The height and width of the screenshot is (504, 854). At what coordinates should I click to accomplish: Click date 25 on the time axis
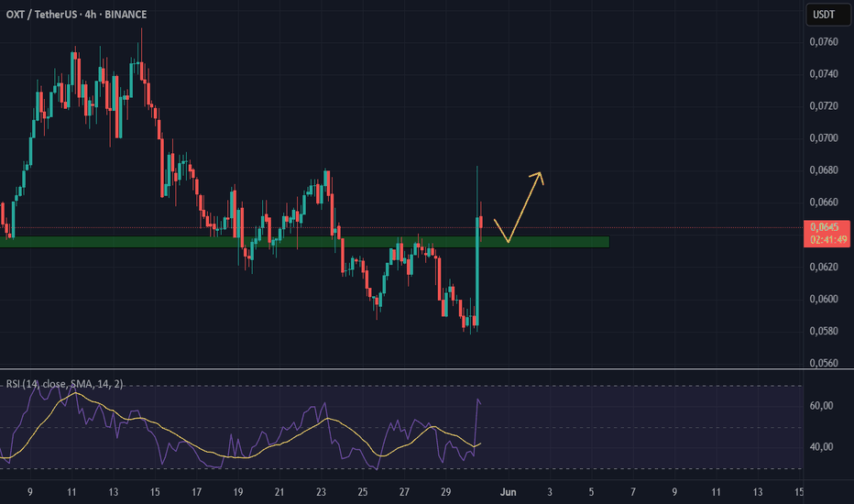pos(363,492)
